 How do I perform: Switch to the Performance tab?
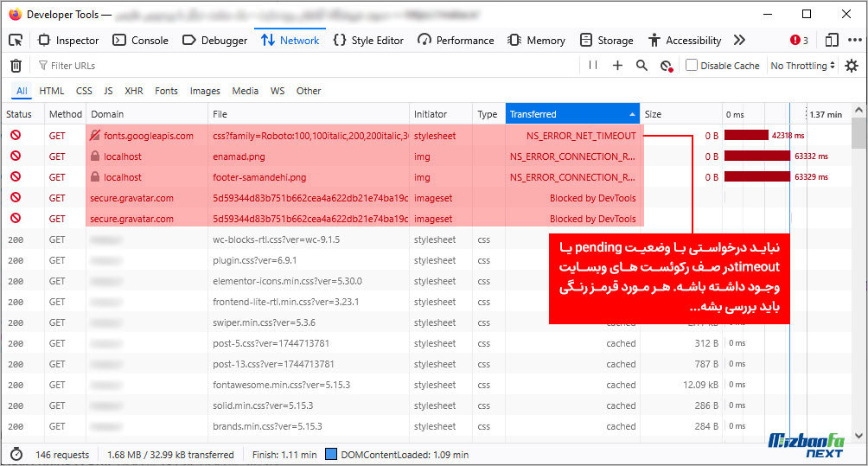coord(456,41)
